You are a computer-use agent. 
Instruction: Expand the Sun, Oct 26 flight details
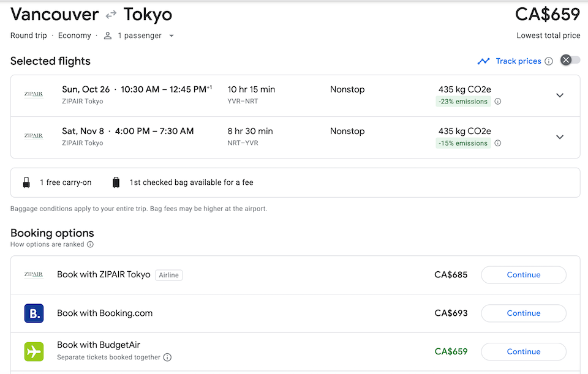[x=559, y=95]
